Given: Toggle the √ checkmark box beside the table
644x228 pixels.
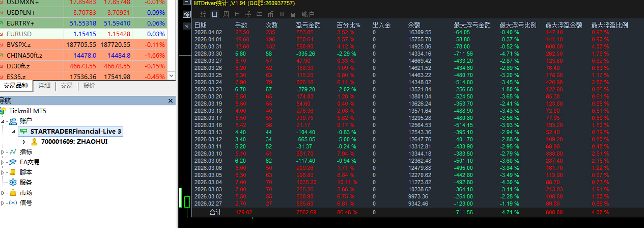Looking at the screenshot, I should coord(186,25).
